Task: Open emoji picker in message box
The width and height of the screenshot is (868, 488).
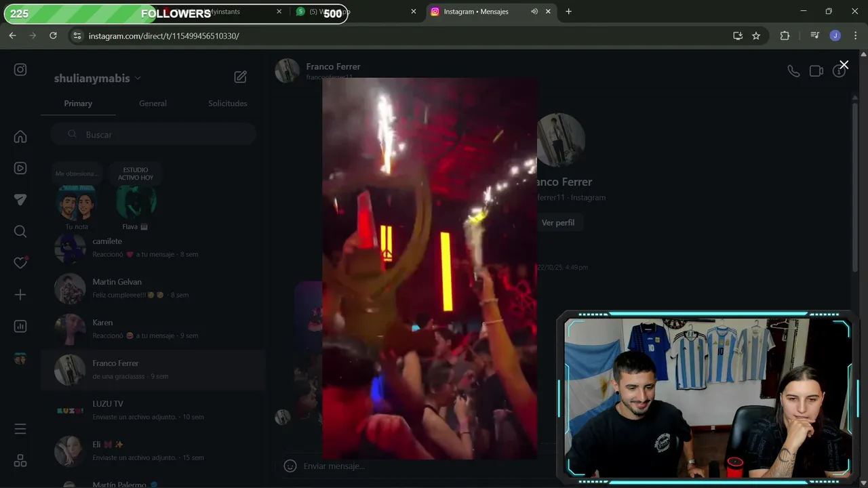Action: point(290,466)
